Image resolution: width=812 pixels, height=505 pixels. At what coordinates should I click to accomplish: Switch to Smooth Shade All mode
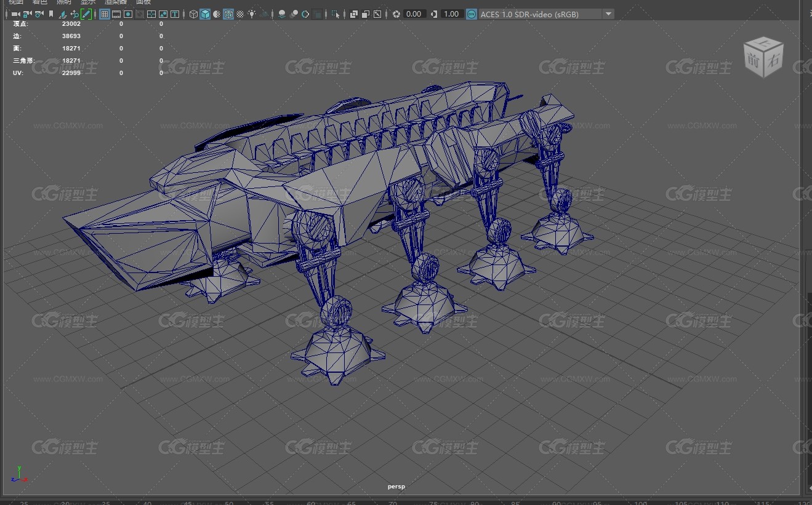click(205, 14)
